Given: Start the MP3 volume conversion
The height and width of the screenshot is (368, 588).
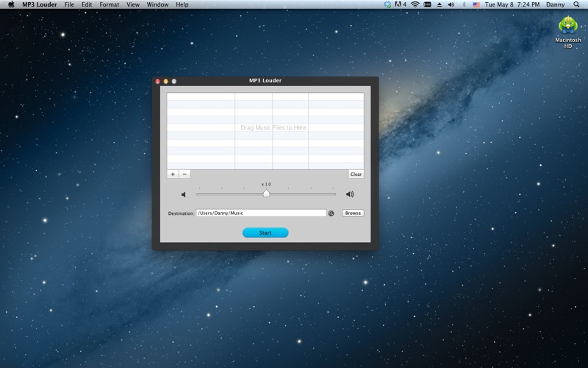Looking at the screenshot, I should [x=265, y=233].
